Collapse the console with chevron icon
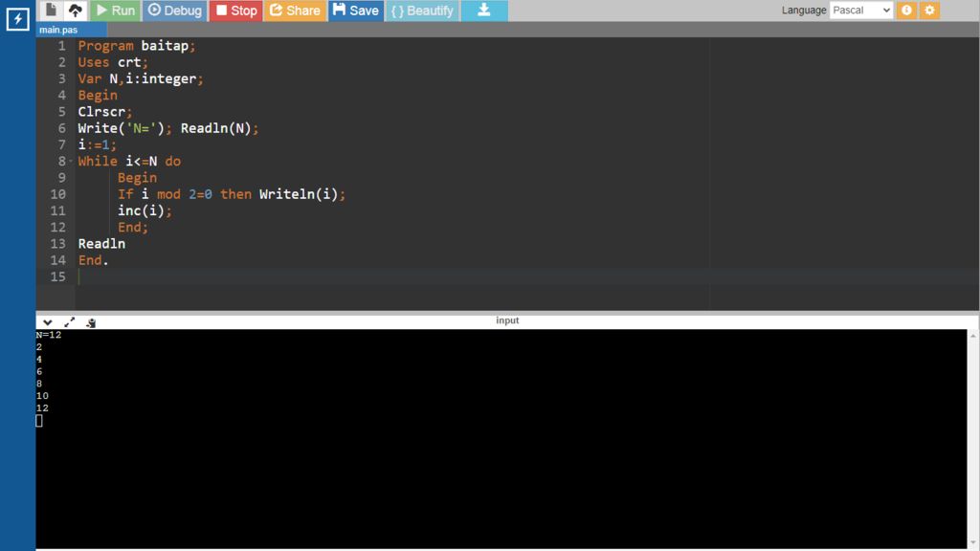 point(48,322)
